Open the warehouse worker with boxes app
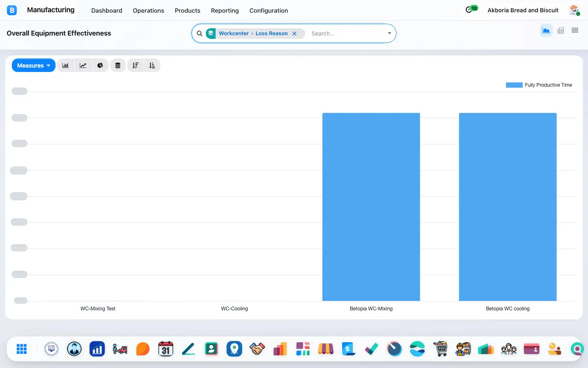 463,349
